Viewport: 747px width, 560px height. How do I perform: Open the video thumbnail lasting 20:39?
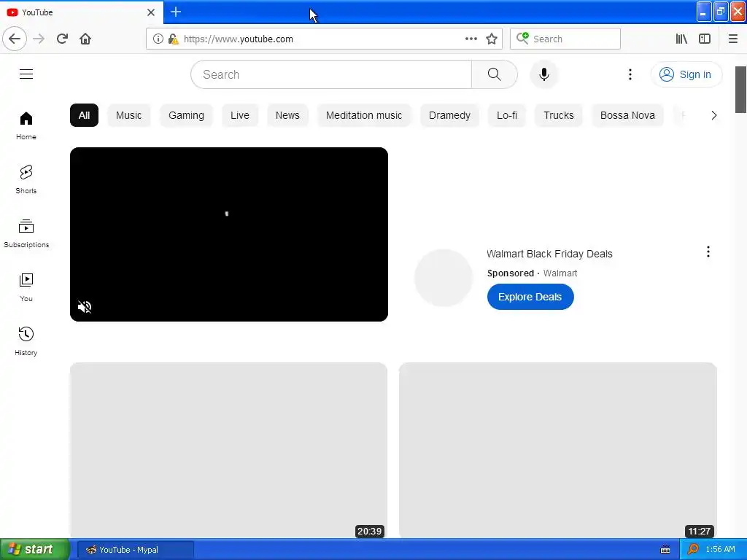228,451
